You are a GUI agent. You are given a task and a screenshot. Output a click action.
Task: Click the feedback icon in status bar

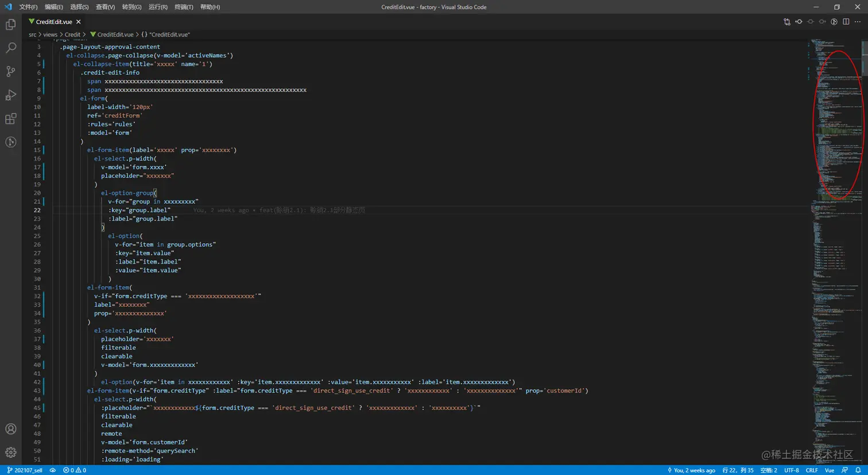click(844, 470)
